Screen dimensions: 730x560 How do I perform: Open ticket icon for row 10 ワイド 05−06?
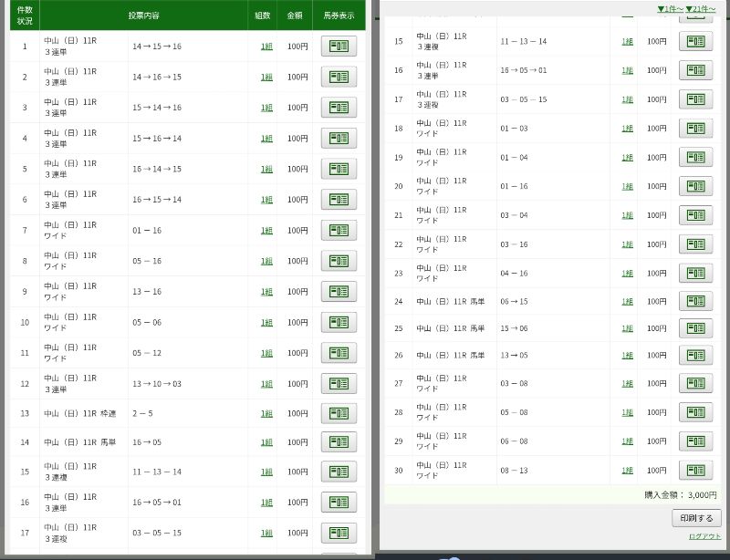pyautogui.click(x=339, y=322)
